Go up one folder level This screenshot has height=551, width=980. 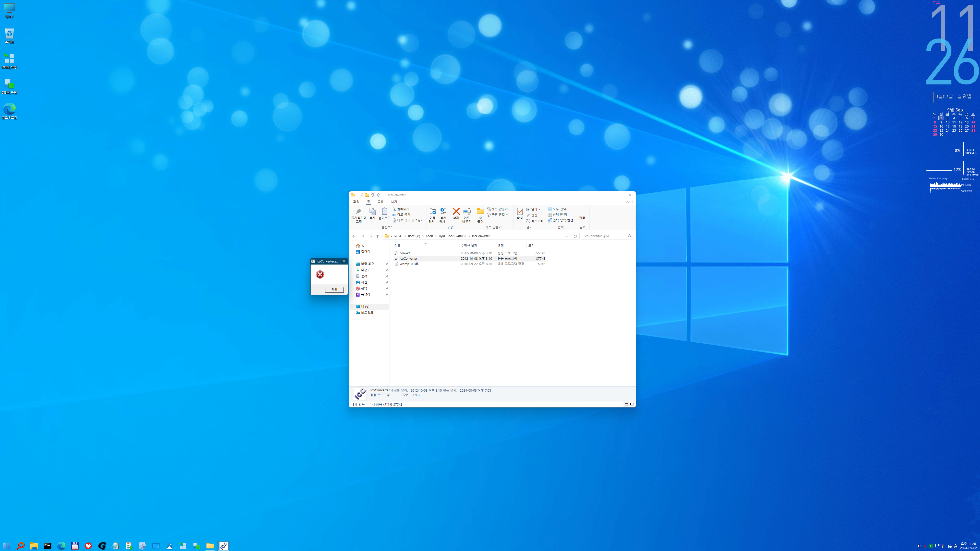[x=378, y=236]
